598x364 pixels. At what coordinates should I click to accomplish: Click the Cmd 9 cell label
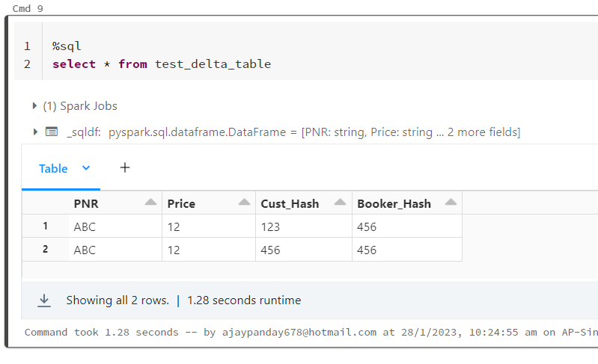coord(27,8)
